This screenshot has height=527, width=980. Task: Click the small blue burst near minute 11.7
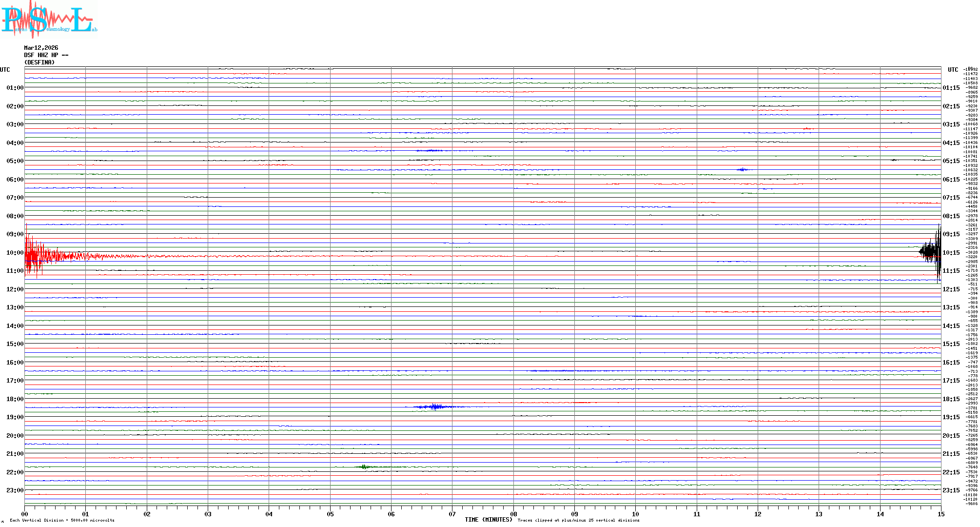[743, 169]
